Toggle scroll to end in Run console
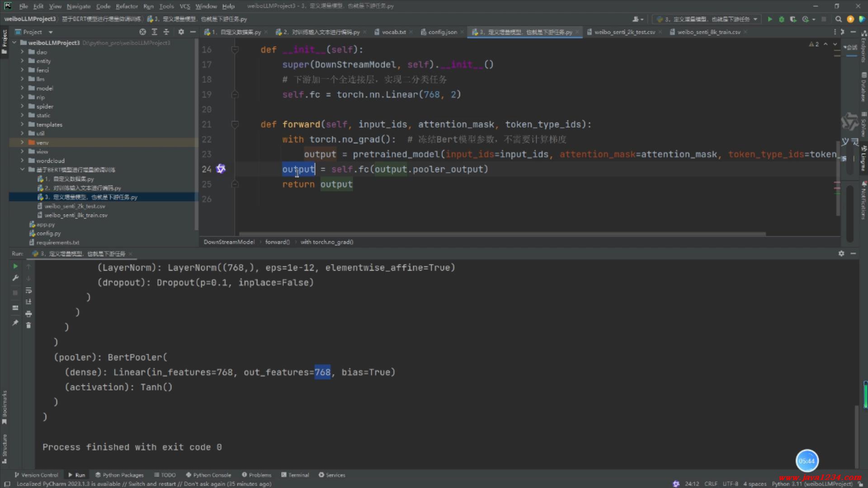This screenshot has width=868, height=488. (x=28, y=301)
